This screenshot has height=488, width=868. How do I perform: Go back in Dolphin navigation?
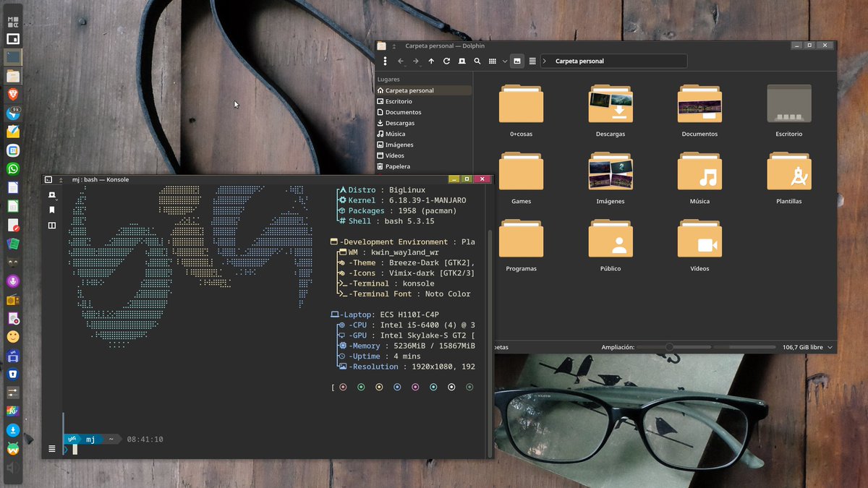click(x=401, y=61)
